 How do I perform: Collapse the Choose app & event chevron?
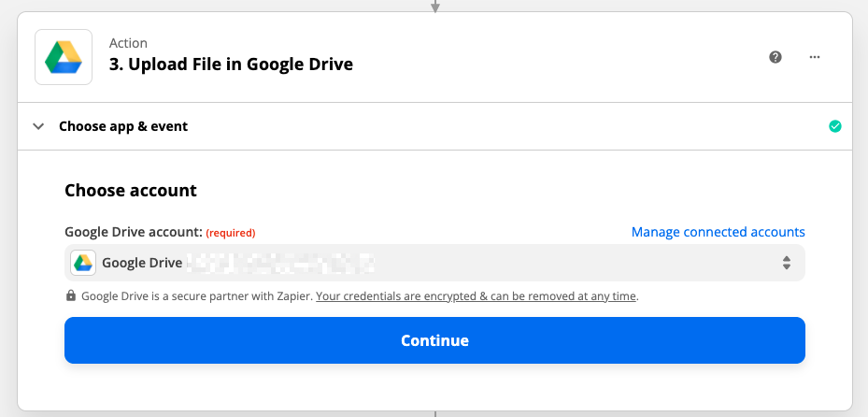[38, 126]
